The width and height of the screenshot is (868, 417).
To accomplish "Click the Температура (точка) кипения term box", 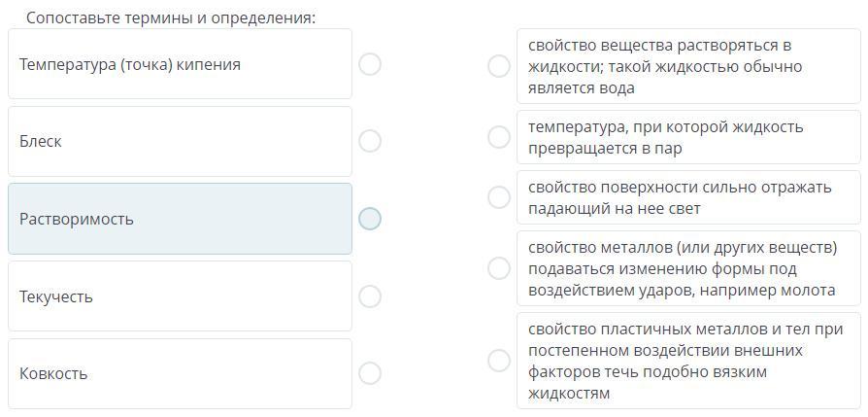I will [x=180, y=64].
